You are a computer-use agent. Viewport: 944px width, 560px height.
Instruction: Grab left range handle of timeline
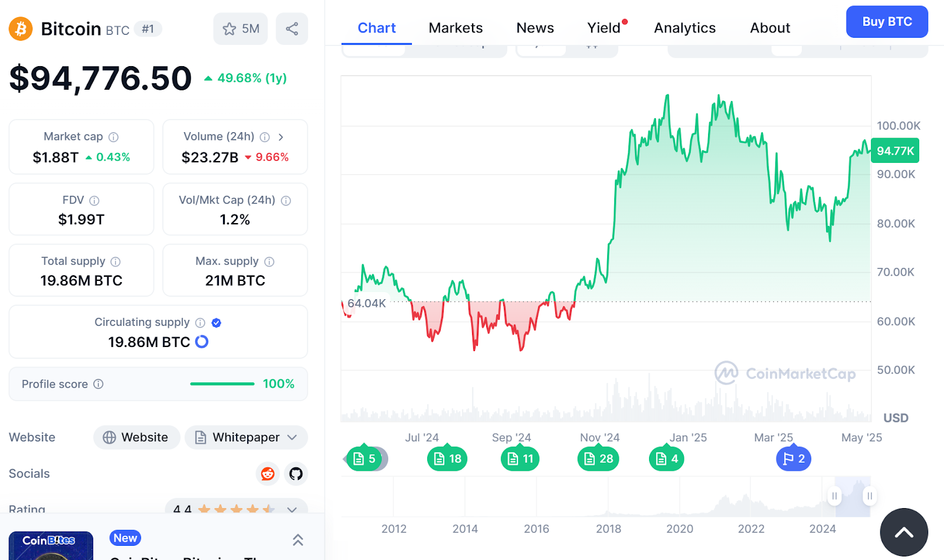tap(834, 496)
